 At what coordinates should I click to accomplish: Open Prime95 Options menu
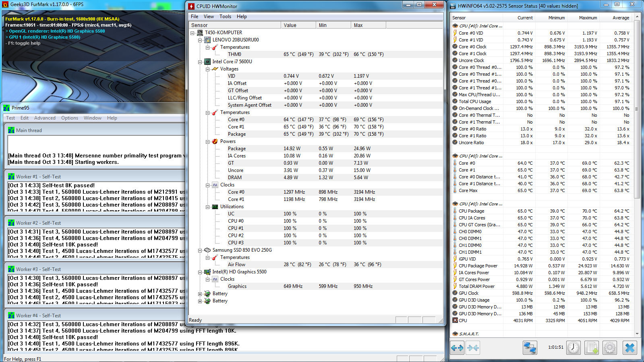(x=70, y=118)
